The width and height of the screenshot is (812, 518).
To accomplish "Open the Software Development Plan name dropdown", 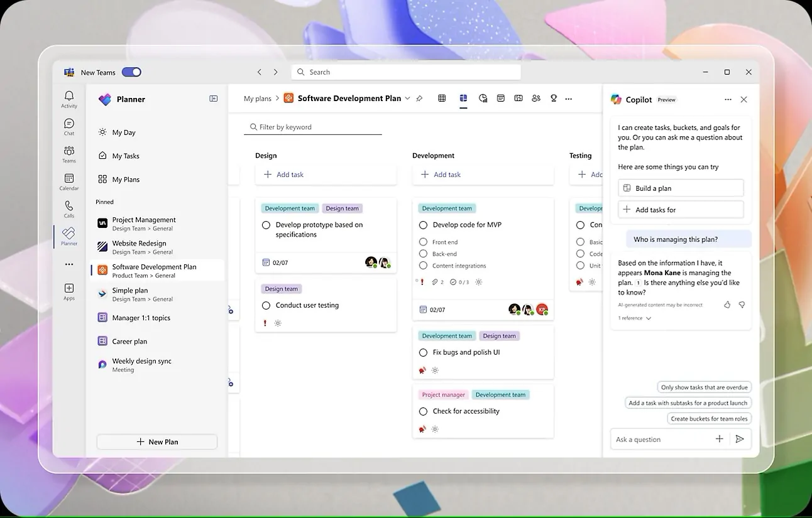I will coord(408,99).
